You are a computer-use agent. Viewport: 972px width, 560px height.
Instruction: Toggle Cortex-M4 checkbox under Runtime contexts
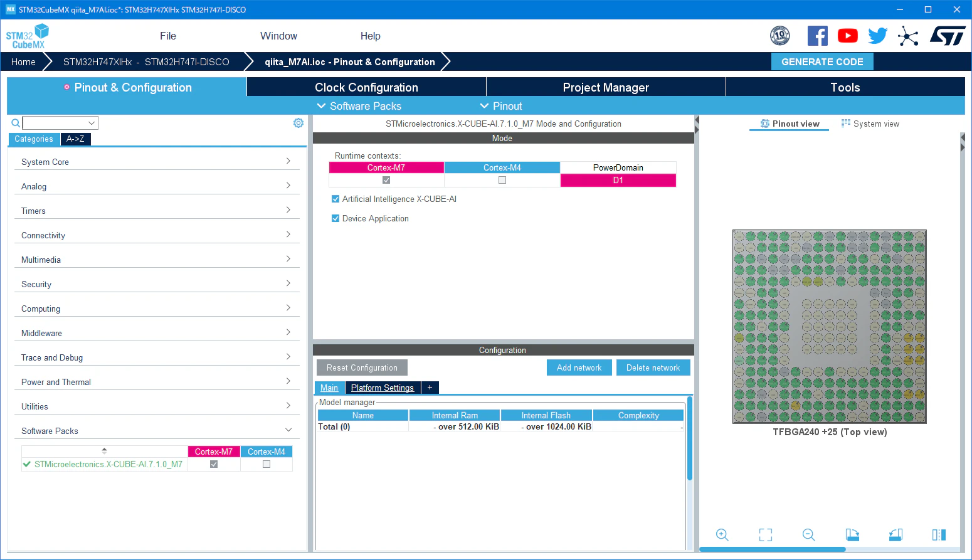coord(502,180)
